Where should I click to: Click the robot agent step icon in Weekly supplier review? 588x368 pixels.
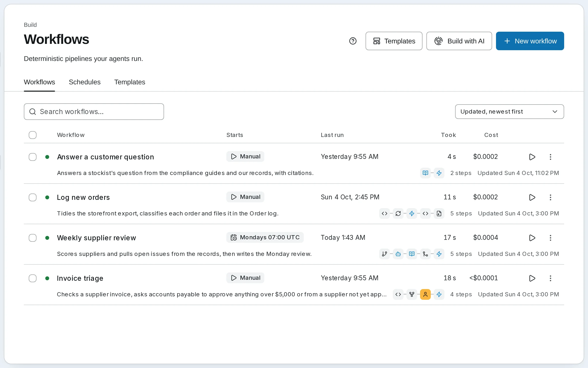[398, 254]
